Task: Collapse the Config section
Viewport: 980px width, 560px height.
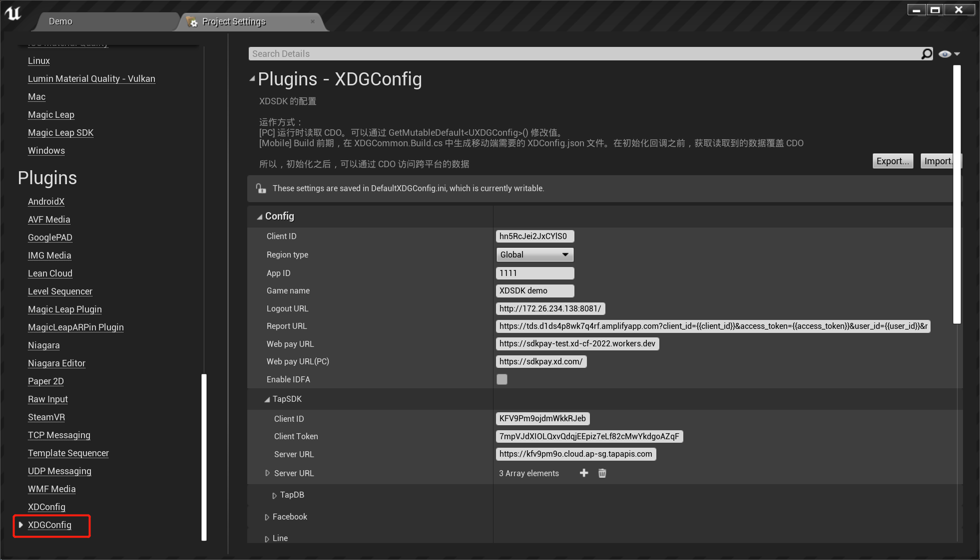Action: [x=260, y=217]
